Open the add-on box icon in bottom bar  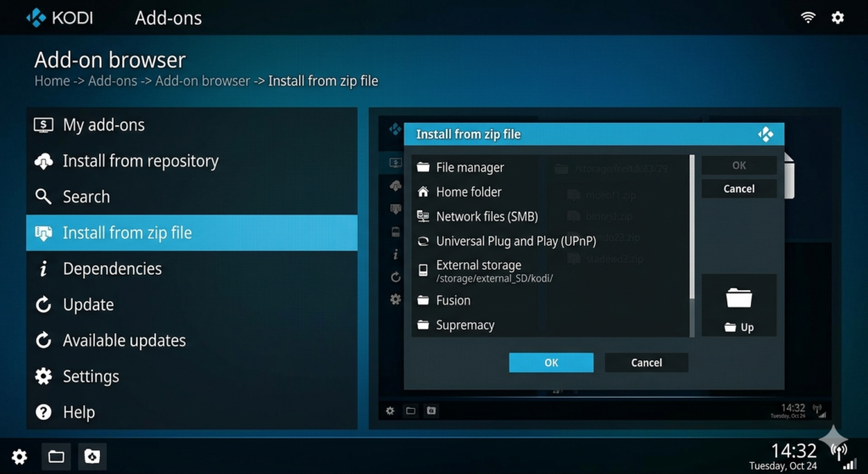(92, 457)
